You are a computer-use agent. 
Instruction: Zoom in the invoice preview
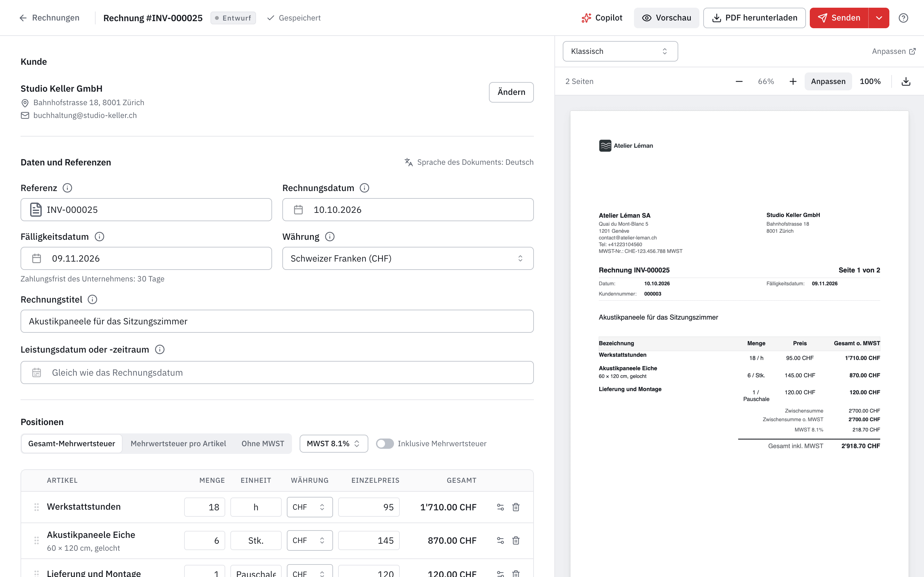(793, 81)
